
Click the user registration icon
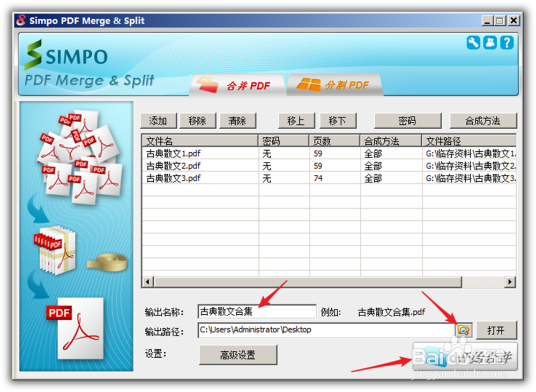490,43
